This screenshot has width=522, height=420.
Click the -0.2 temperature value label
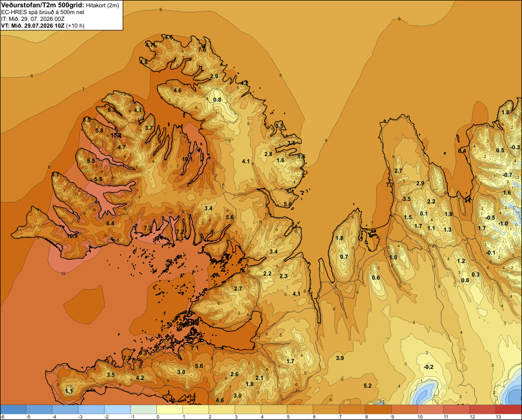(x=429, y=367)
